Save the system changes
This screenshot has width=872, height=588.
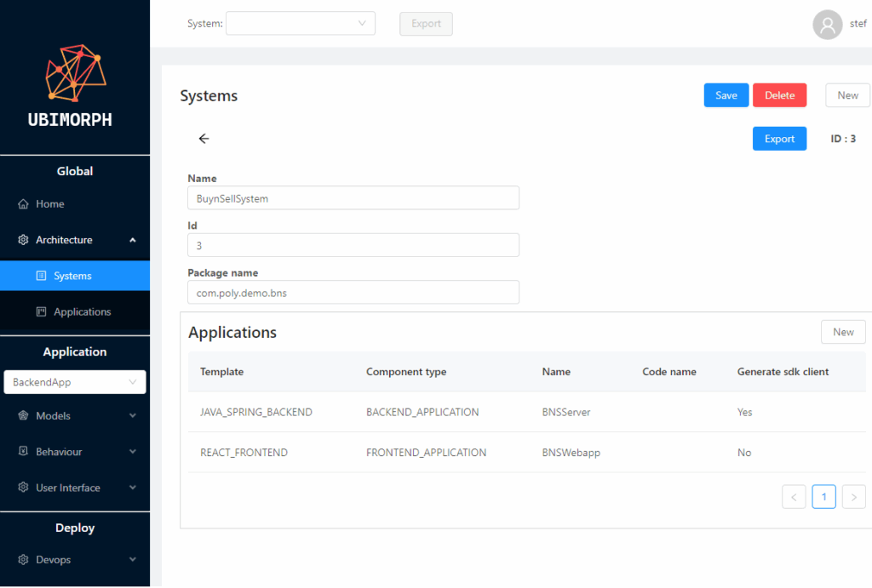[x=726, y=95]
